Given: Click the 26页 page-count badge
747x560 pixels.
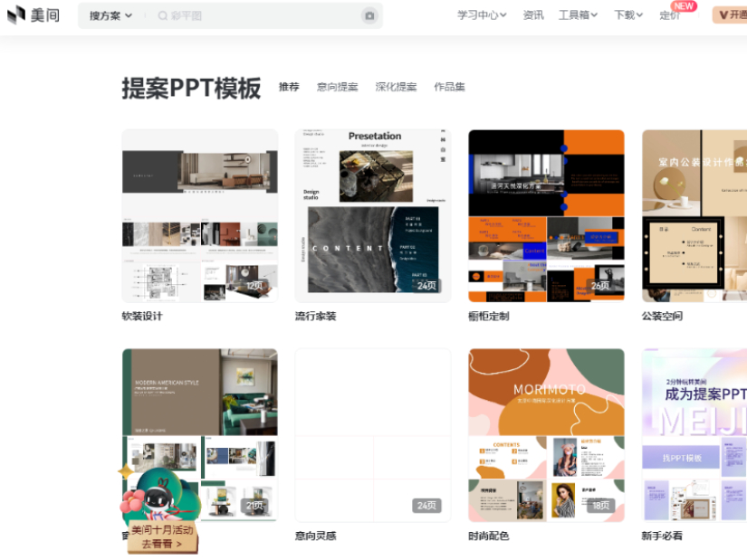Looking at the screenshot, I should 600,285.
